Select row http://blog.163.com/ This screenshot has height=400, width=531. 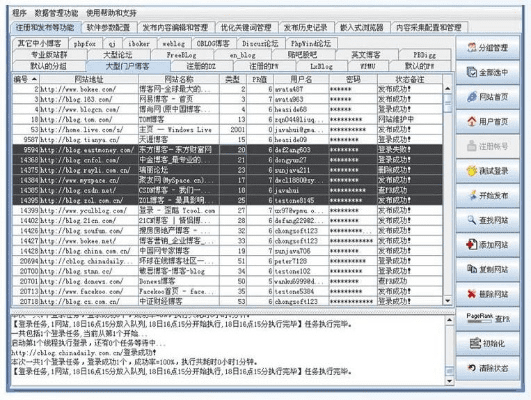(x=228, y=99)
